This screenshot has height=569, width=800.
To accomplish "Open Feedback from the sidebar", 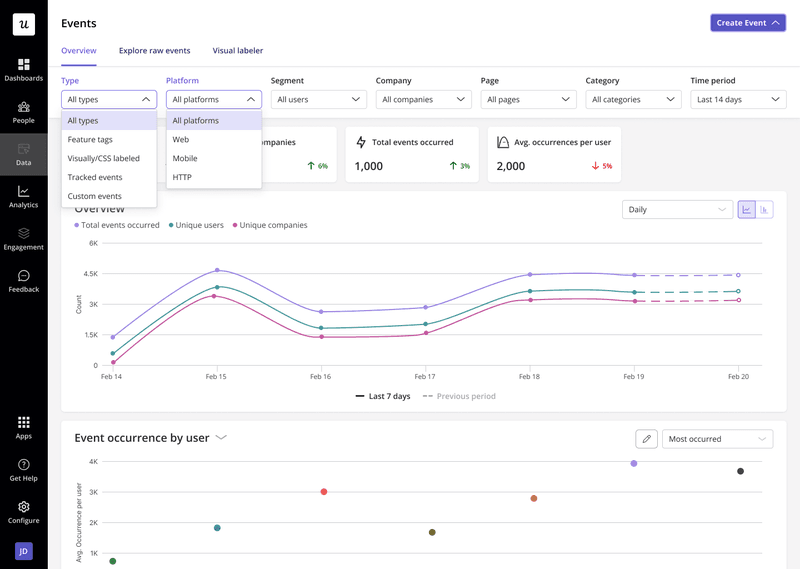I will pyautogui.click(x=23, y=280).
